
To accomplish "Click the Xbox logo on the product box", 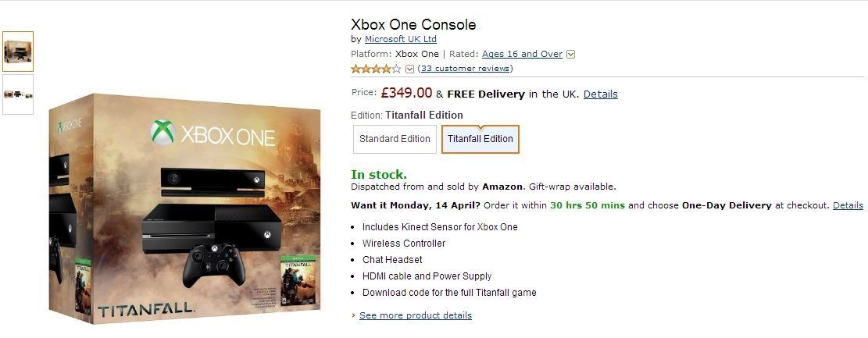I will coord(163,132).
